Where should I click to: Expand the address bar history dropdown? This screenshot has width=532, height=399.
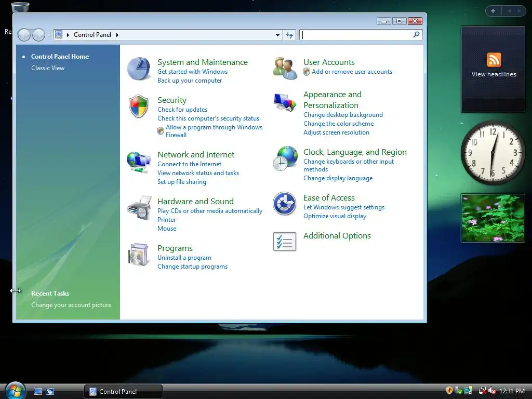tap(277, 35)
